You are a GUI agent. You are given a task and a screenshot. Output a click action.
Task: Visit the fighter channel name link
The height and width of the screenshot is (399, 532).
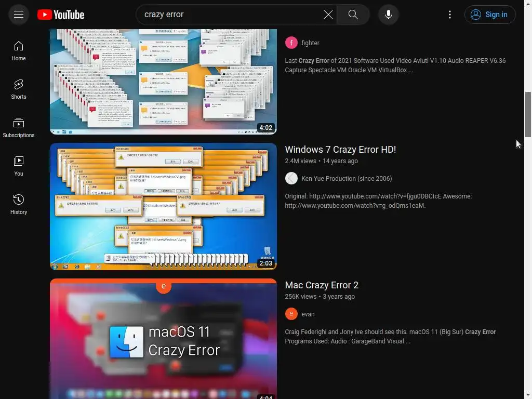(310, 43)
